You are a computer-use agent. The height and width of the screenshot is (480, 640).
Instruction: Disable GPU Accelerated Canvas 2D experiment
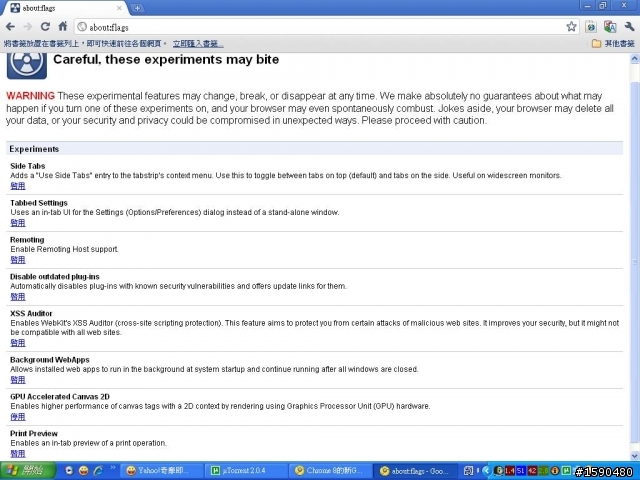pyautogui.click(x=18, y=416)
